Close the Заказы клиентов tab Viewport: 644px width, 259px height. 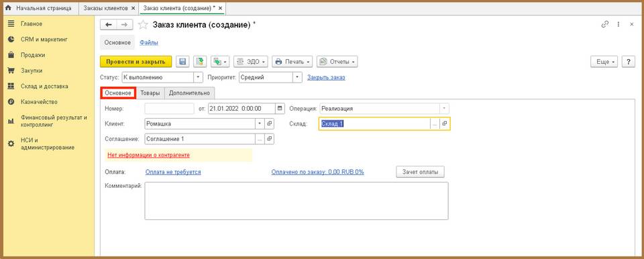pos(133,8)
